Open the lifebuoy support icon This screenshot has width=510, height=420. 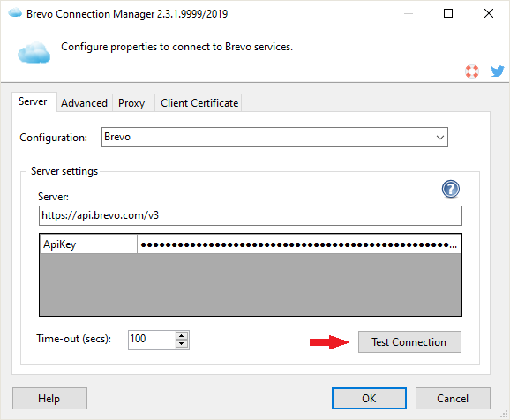[472, 71]
